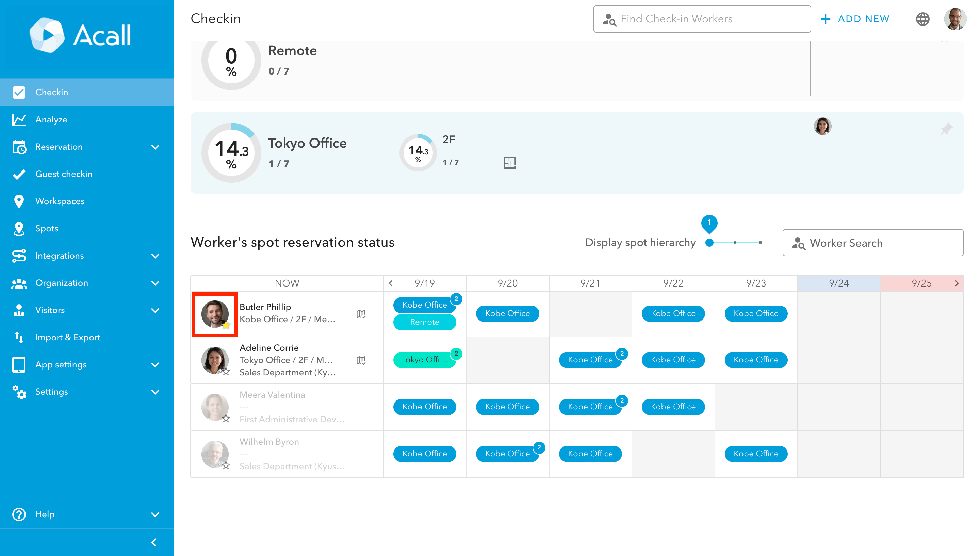Toggle favorite star for Meera Valentina
The image size is (980, 556).
tap(226, 419)
